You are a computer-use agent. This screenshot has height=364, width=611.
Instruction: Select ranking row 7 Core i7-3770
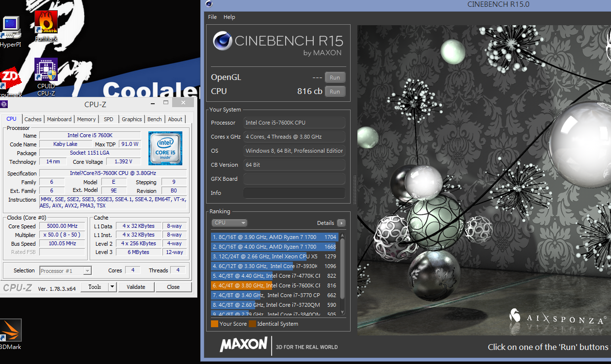[274, 295]
